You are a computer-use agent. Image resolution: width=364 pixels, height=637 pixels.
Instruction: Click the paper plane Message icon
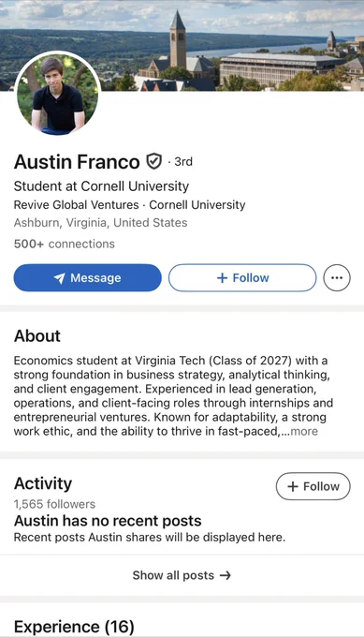(60, 278)
